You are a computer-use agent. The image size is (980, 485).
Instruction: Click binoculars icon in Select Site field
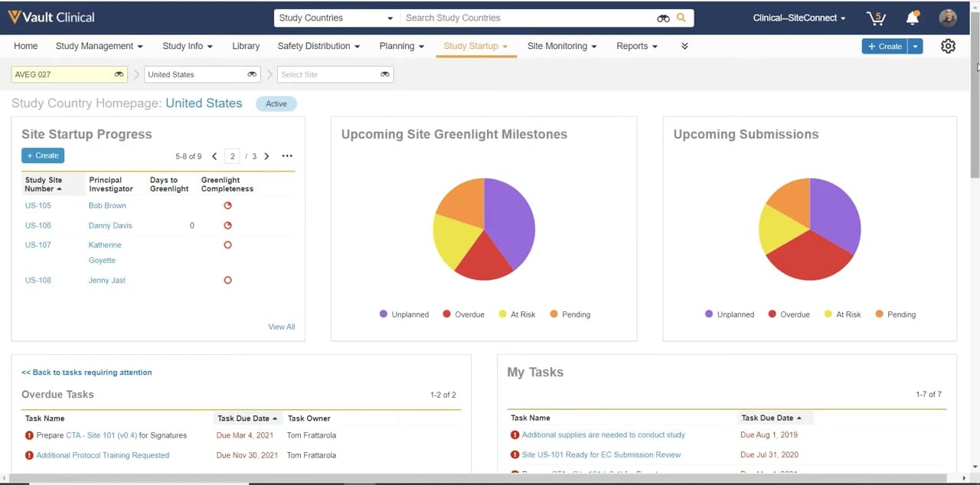pyautogui.click(x=385, y=74)
